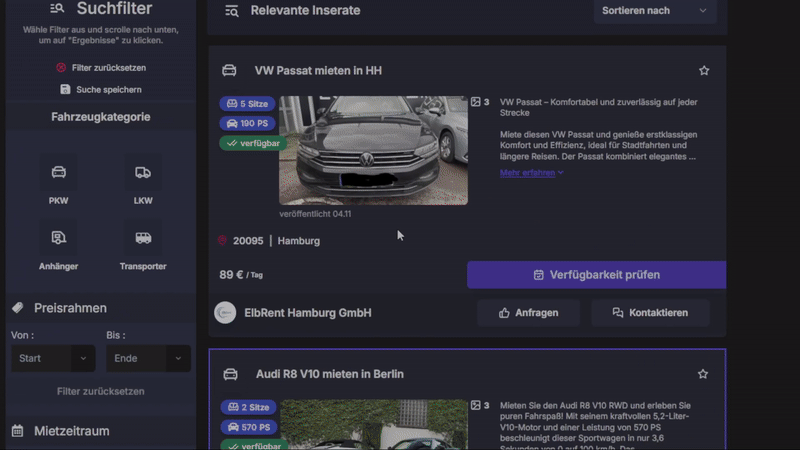The image size is (800, 450).
Task: Click the Mietzeitraum calendar icon
Action: [17, 431]
